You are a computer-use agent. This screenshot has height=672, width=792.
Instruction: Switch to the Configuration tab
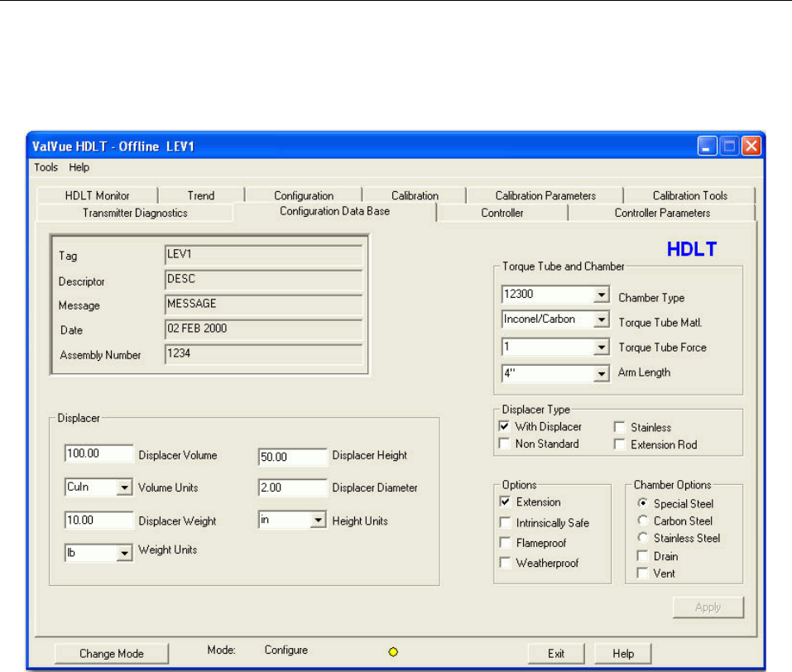[x=304, y=195]
